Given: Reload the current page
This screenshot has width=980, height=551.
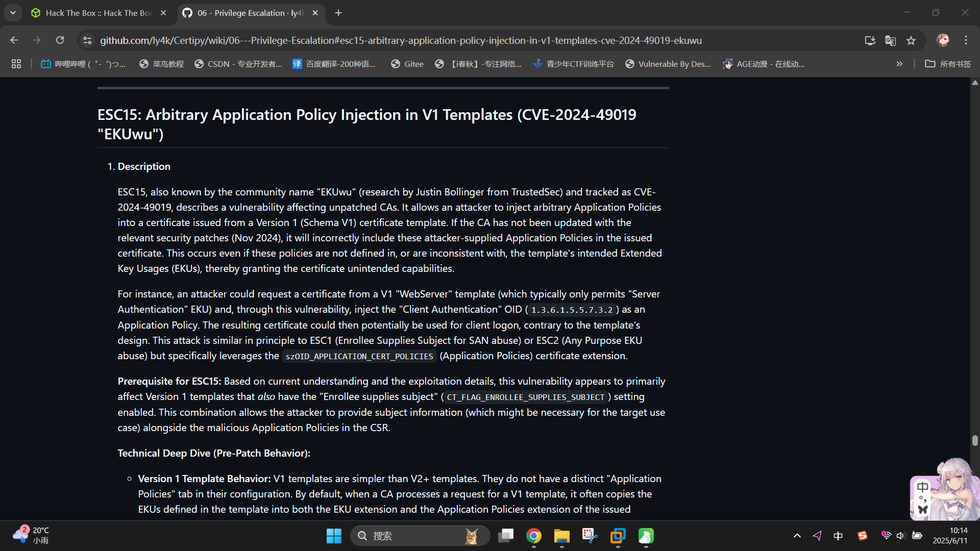Looking at the screenshot, I should (x=60, y=40).
